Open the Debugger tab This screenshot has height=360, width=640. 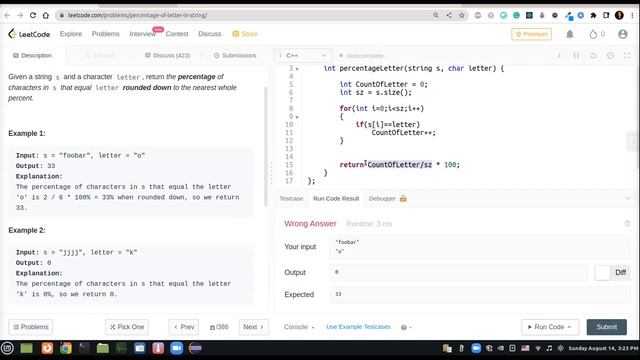tap(382, 198)
